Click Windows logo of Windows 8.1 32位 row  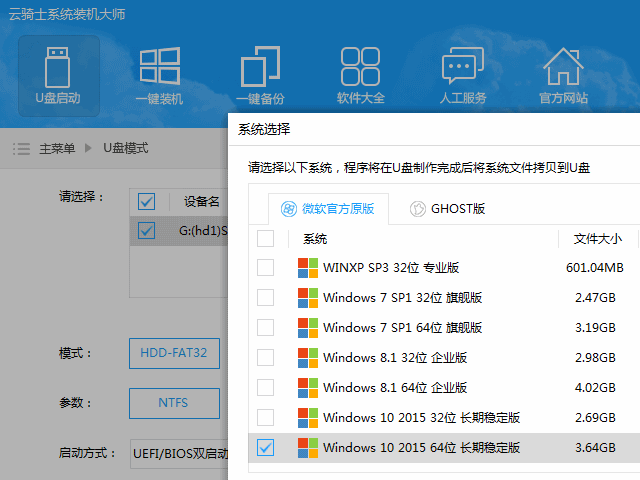(308, 358)
